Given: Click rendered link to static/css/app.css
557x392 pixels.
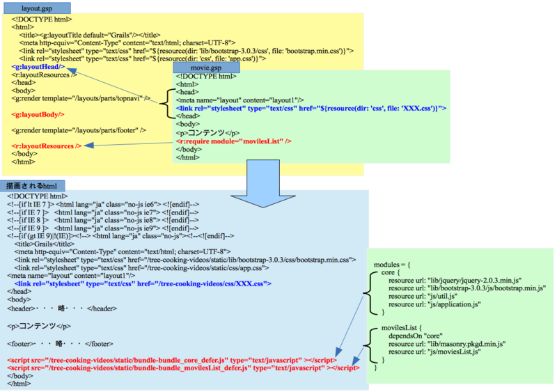Looking at the screenshot, I should pyautogui.click(x=141, y=268).
